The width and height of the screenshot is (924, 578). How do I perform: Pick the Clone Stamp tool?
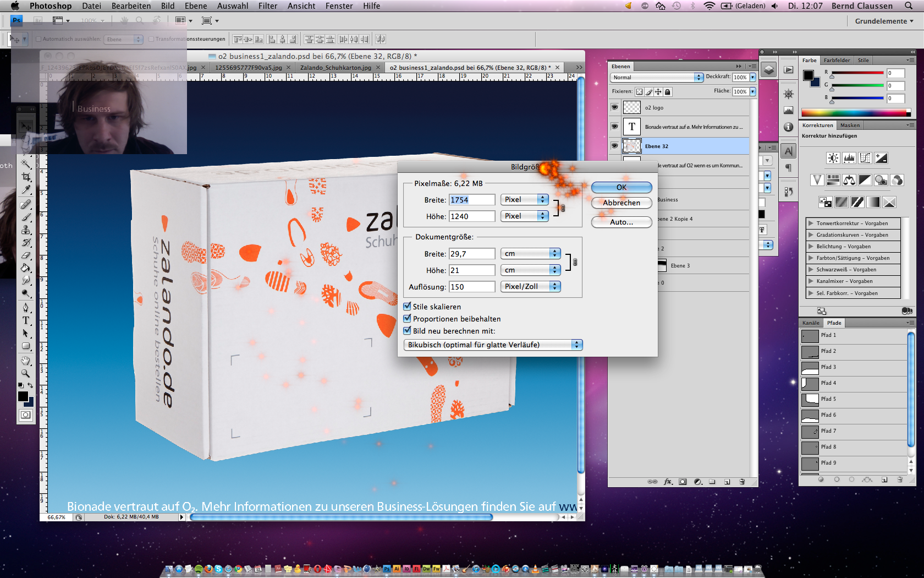(26, 230)
